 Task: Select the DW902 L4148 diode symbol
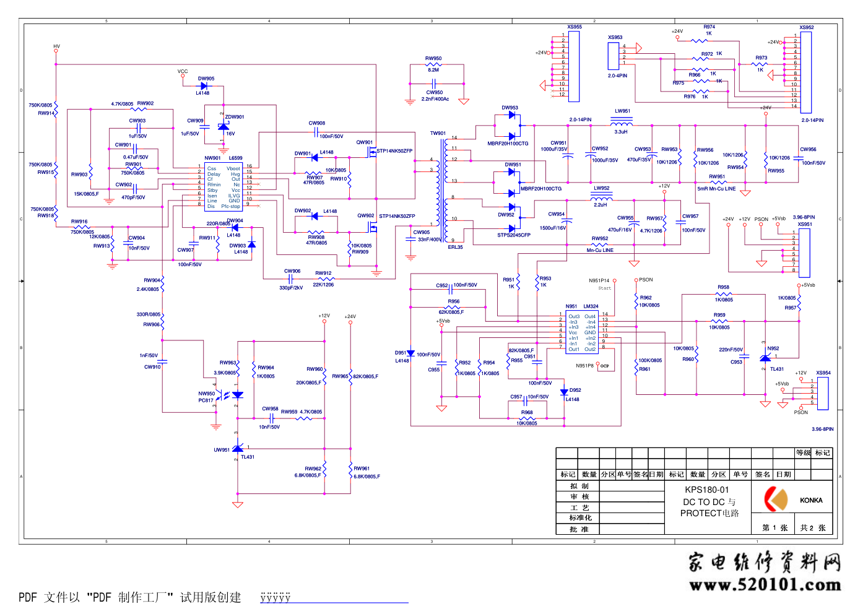point(315,217)
